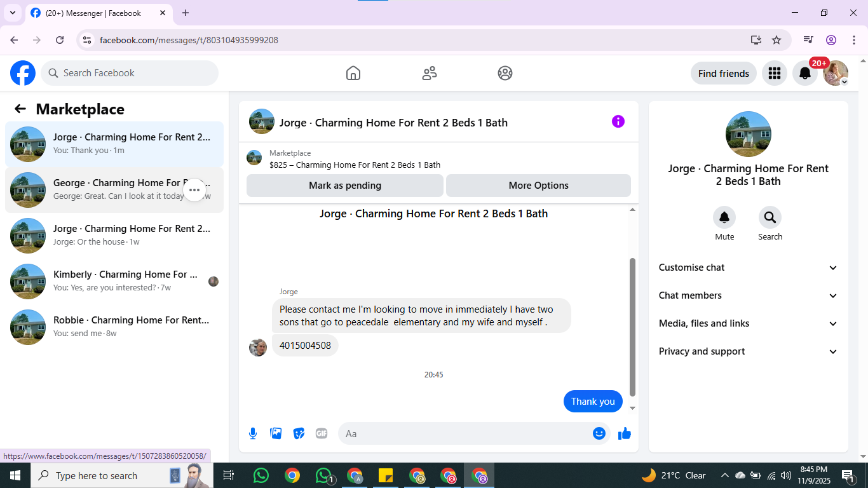Click the Search Facebook field
868x488 pixels.
(x=130, y=73)
